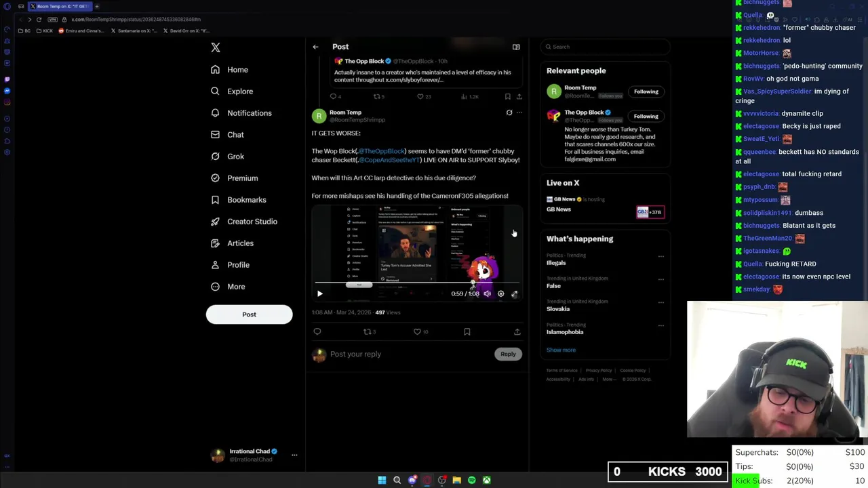Open more options for Slovakia trend
Image resolution: width=868 pixels, height=488 pixels.
[x=661, y=302]
